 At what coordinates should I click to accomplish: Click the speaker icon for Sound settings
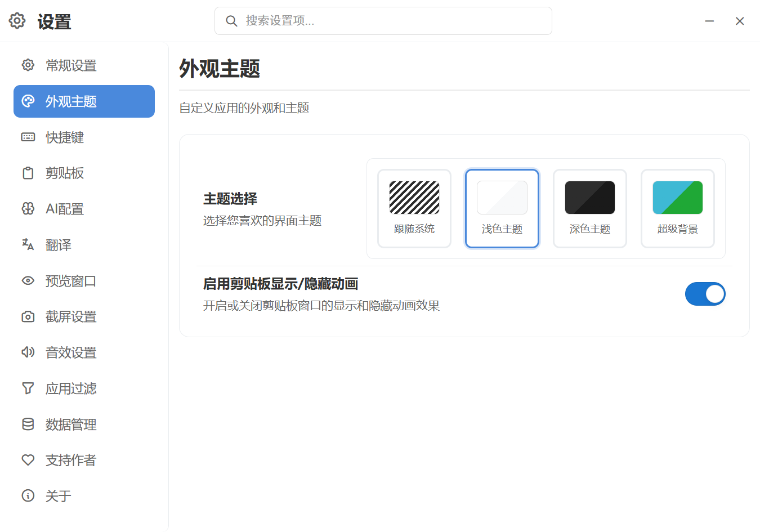28,352
